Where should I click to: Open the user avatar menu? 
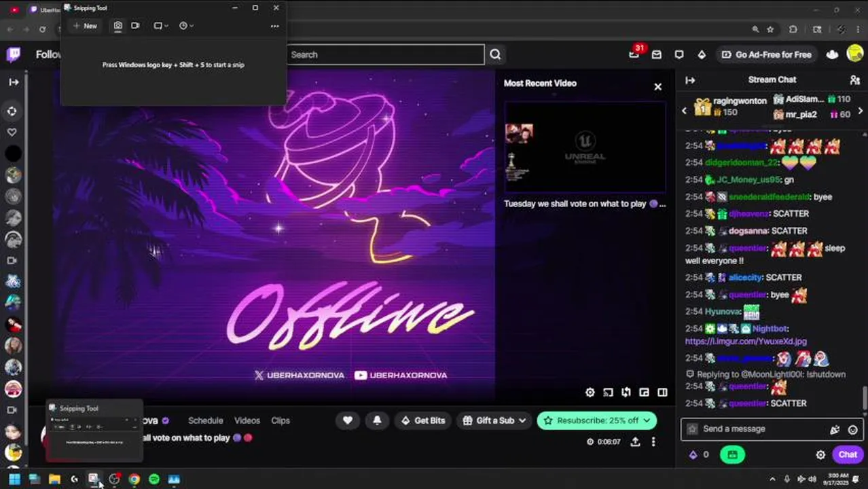(x=855, y=54)
